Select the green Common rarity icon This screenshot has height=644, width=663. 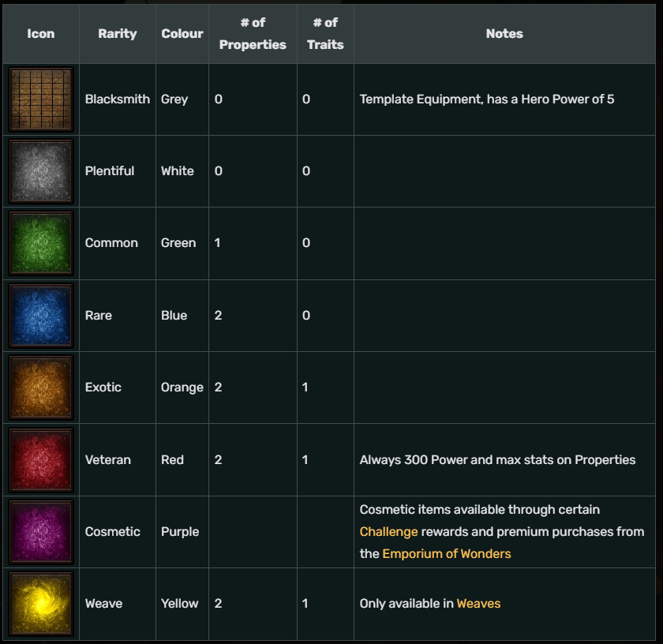(41, 243)
